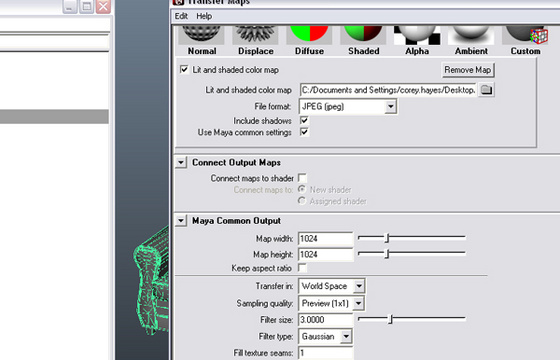Select the Custom map icon
The height and width of the screenshot is (360, 560).
(x=525, y=35)
